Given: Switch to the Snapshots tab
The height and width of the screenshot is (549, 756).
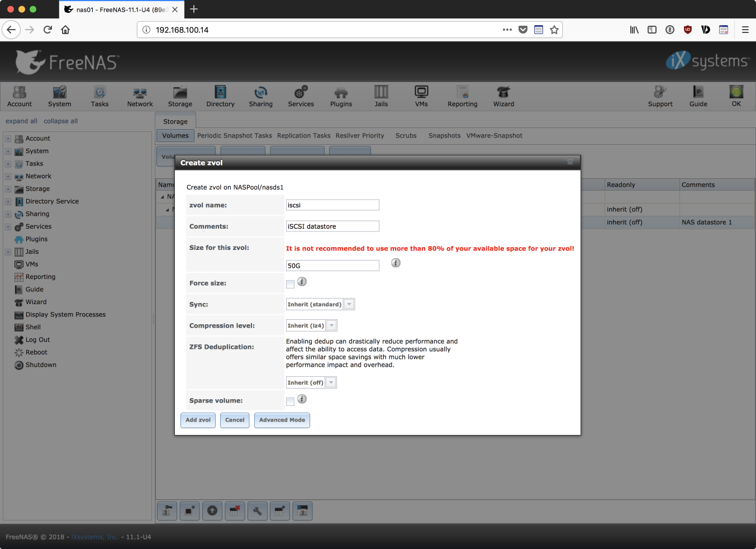Looking at the screenshot, I should point(444,136).
